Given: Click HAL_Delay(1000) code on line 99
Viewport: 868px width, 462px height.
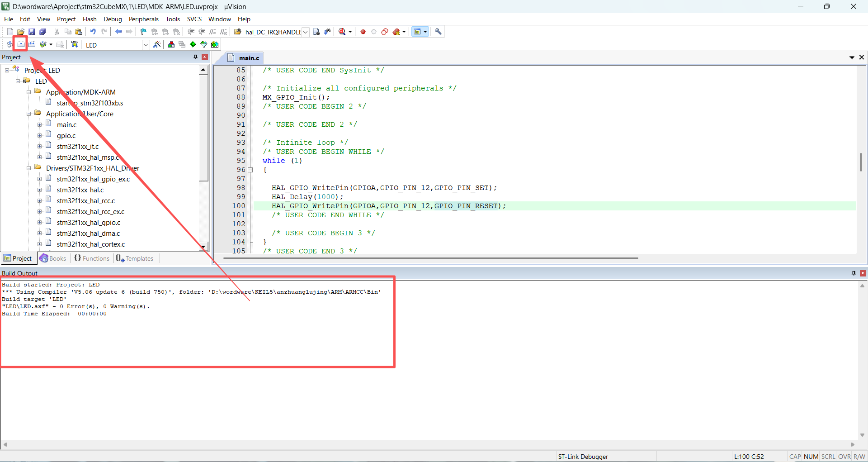Looking at the screenshot, I should (307, 197).
